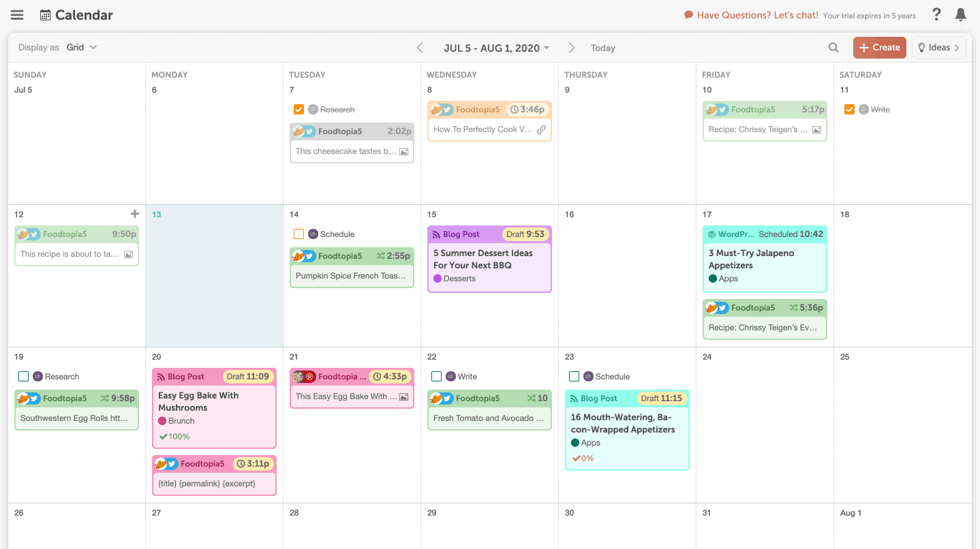Mark the Write task on July 22 complete
Viewport: 980px width, 549px height.
pos(437,376)
